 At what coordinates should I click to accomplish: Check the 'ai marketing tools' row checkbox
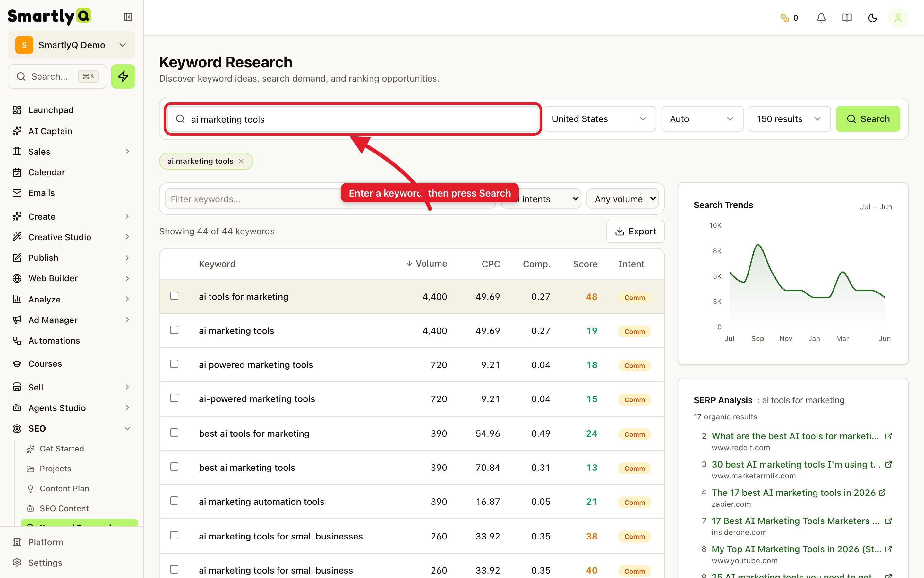tap(174, 330)
